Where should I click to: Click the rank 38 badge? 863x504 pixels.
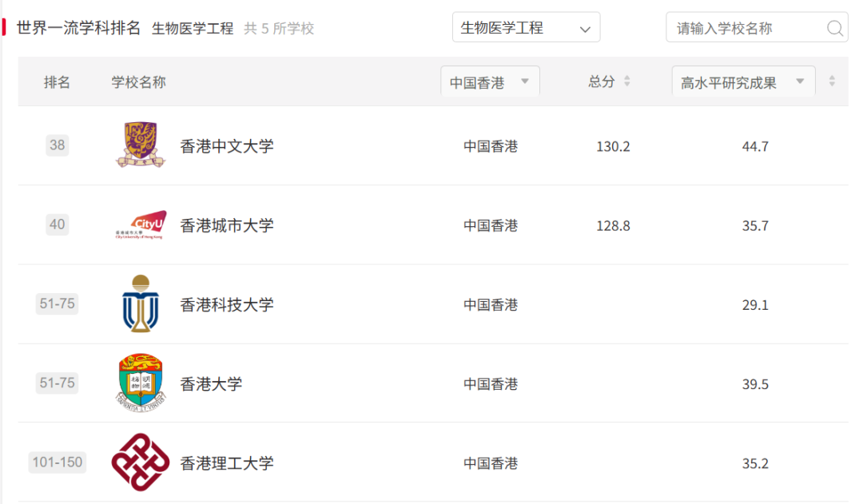tap(57, 145)
